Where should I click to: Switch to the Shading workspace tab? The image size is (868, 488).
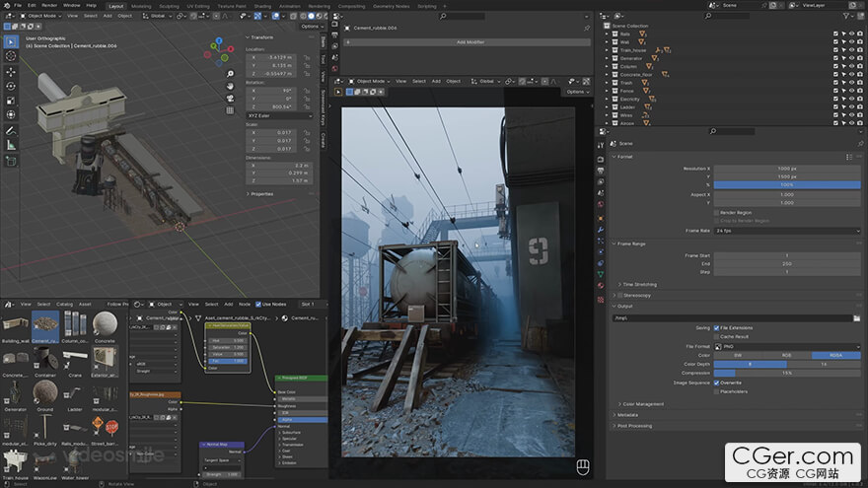(x=261, y=5)
